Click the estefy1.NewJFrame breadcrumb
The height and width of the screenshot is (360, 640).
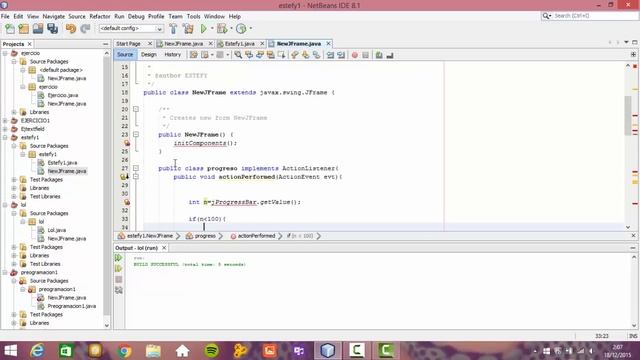(146, 236)
